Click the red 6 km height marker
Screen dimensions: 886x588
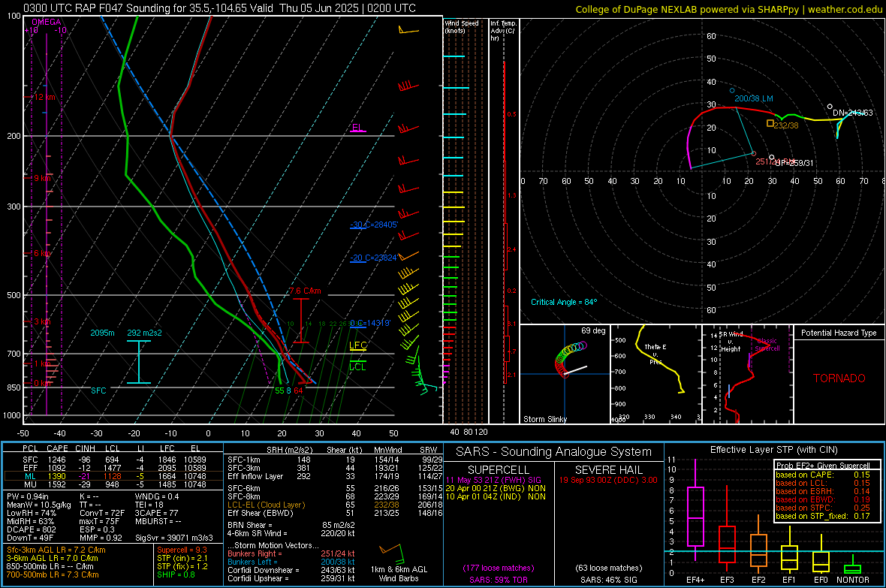(x=43, y=253)
